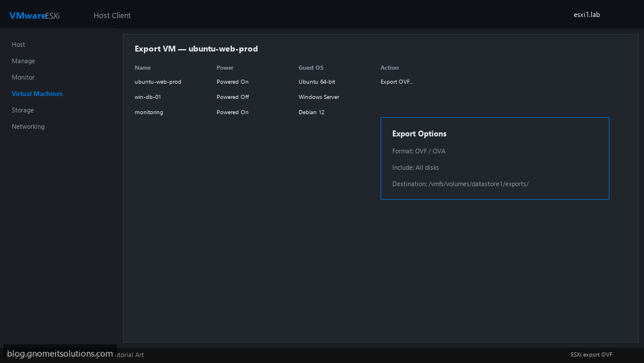Click the Debian 12 guest OS cell
The width and height of the screenshot is (644, 363).
(311, 112)
